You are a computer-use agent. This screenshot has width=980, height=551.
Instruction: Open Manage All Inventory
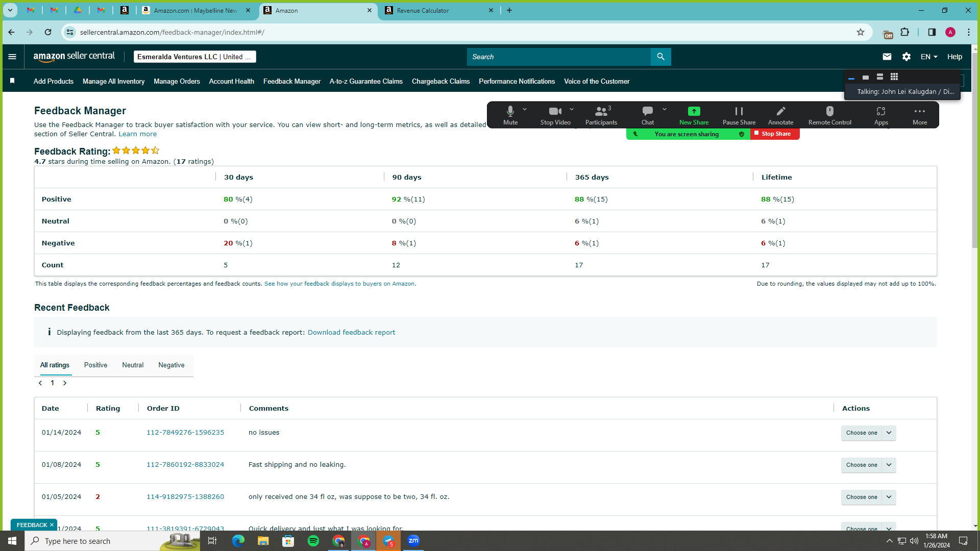coord(113,81)
